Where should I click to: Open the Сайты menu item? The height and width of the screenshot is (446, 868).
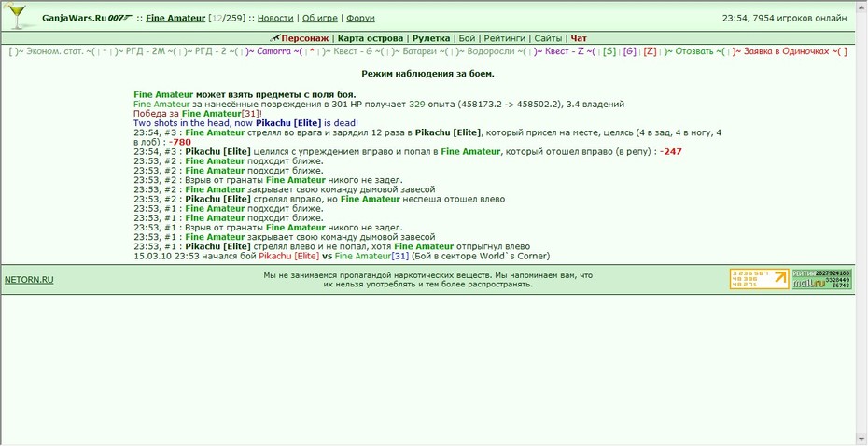coord(548,39)
